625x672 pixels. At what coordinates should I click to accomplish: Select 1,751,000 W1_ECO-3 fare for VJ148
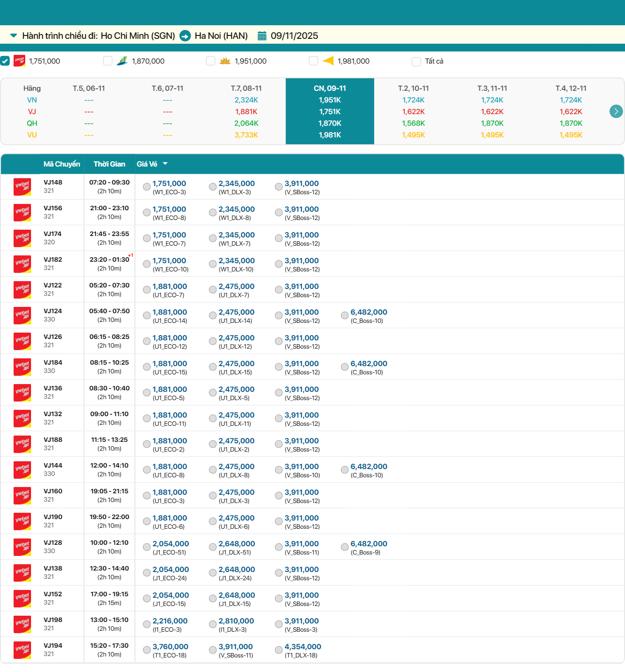tap(147, 186)
